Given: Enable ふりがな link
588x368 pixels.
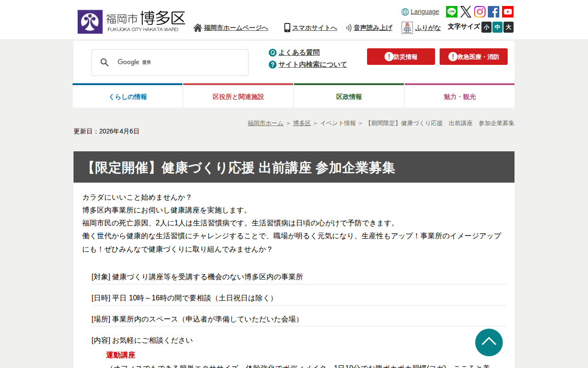Looking at the screenshot, I should tap(428, 28).
